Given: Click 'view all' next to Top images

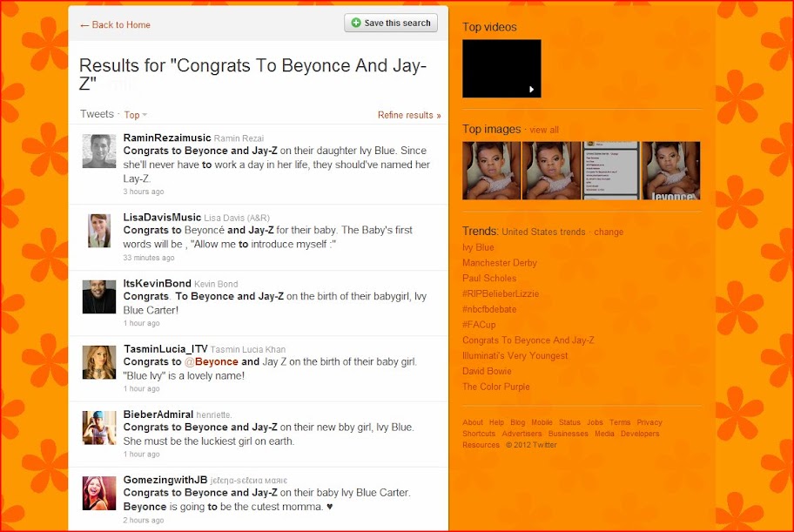Looking at the screenshot, I should point(544,130).
